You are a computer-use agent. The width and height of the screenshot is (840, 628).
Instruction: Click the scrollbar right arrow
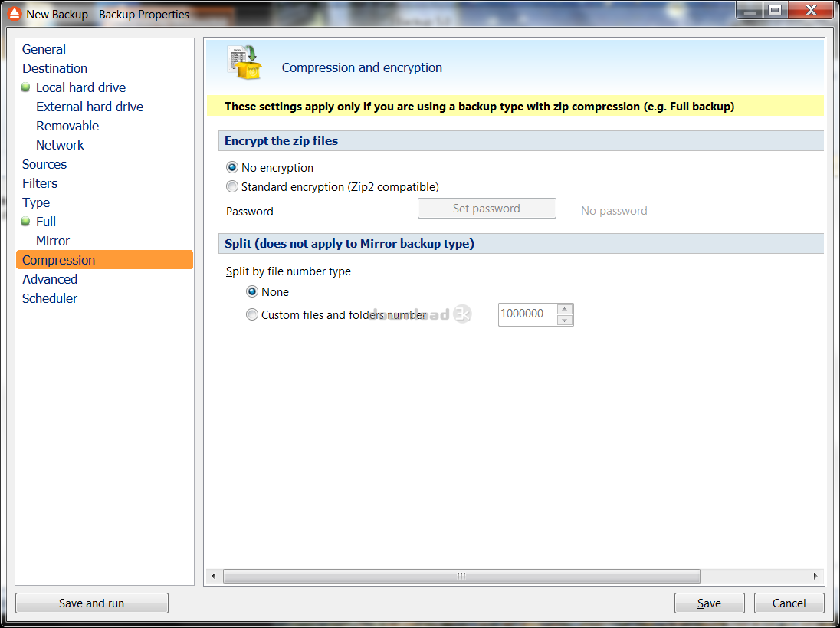815,576
